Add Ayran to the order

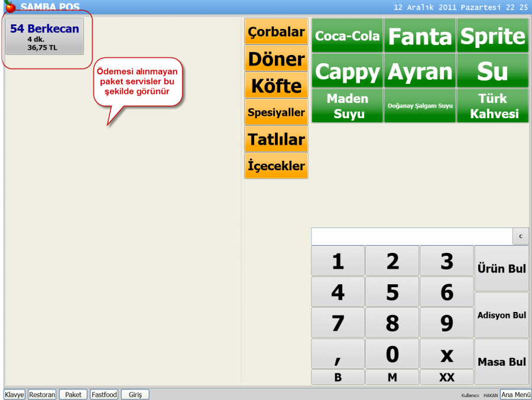420,70
